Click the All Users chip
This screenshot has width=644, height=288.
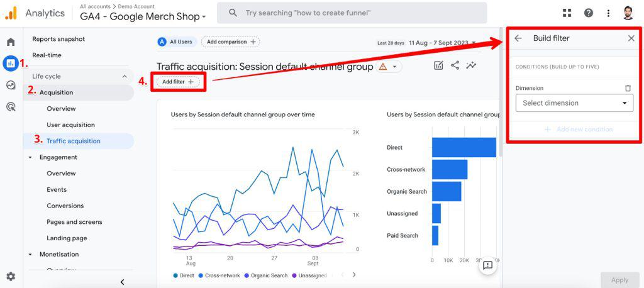[177, 42]
